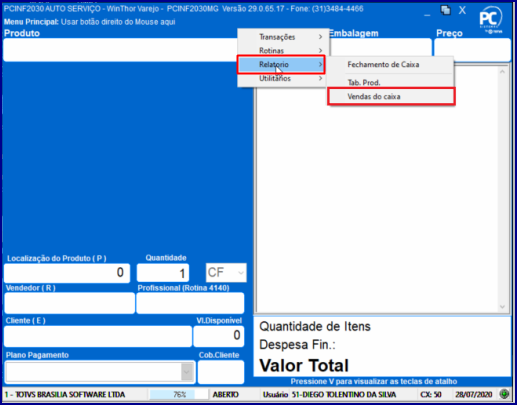Click the 76% progress bar
The image size is (517, 405).
(x=179, y=394)
